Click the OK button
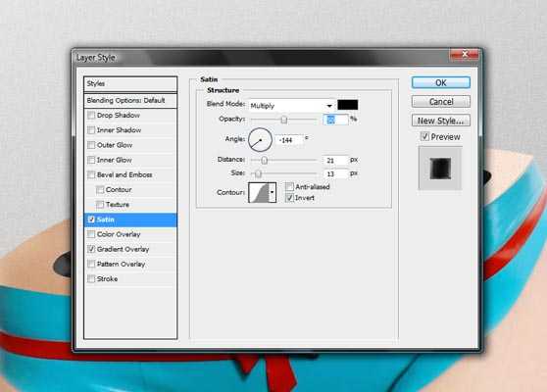This screenshot has height=392, width=547. click(440, 82)
